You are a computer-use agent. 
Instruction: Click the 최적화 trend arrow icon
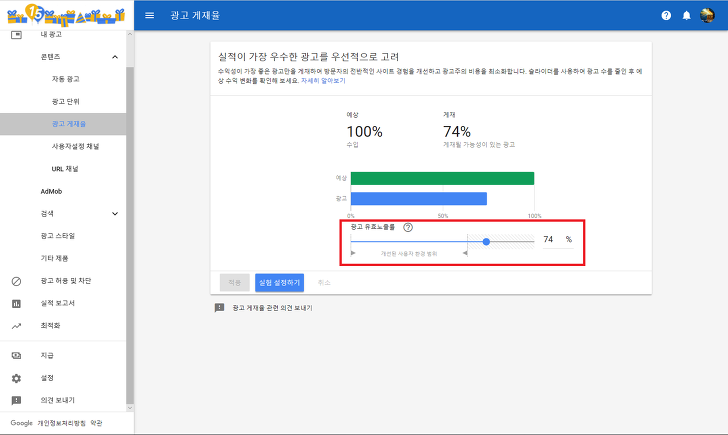(x=16, y=326)
